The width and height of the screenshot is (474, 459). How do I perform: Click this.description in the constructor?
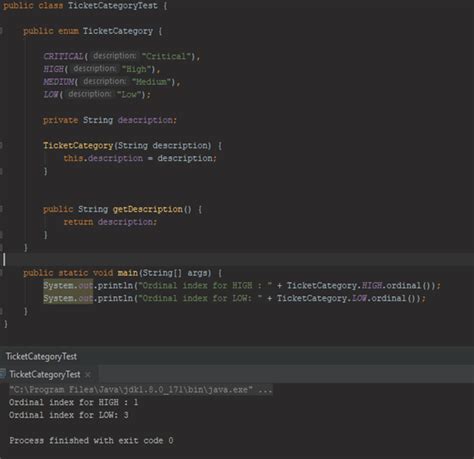103,158
